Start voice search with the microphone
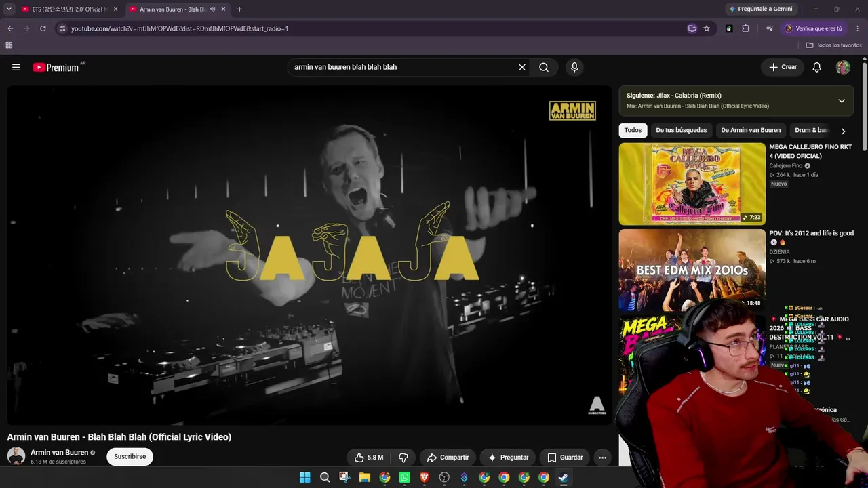 [x=574, y=67]
